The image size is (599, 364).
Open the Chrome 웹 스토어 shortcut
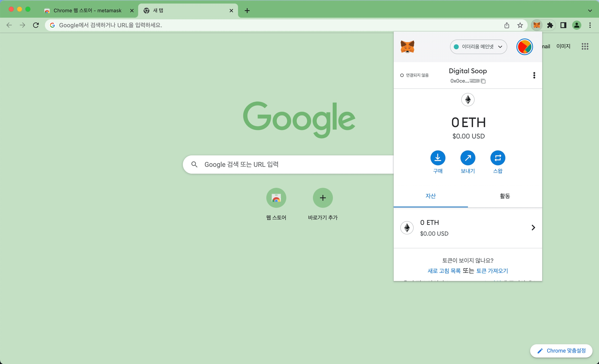276,198
